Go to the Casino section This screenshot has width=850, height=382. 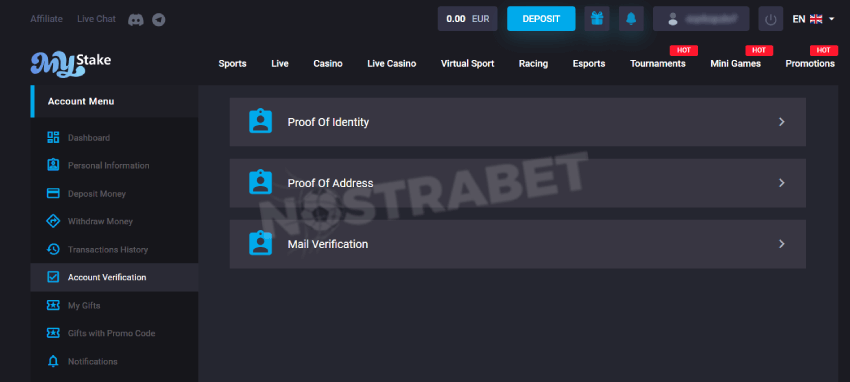pos(328,64)
